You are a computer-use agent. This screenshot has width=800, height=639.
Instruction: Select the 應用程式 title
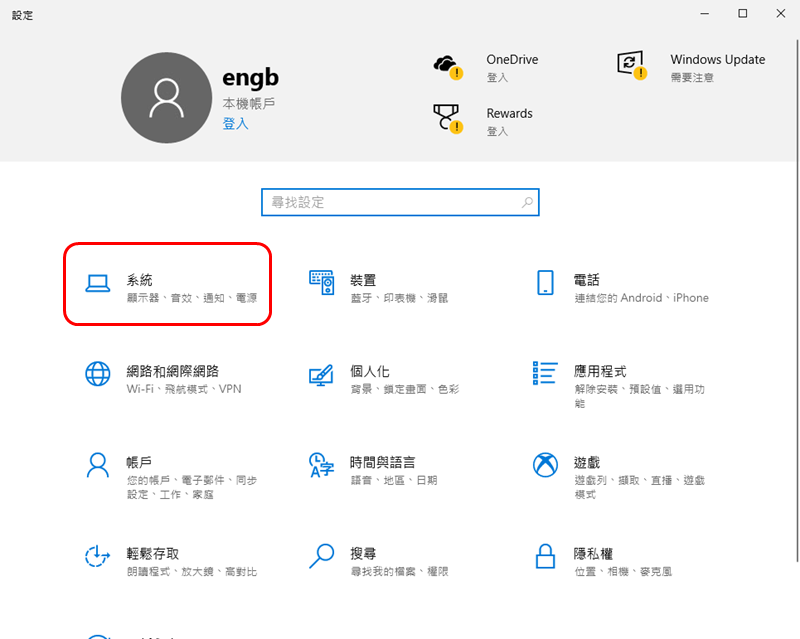click(600, 371)
